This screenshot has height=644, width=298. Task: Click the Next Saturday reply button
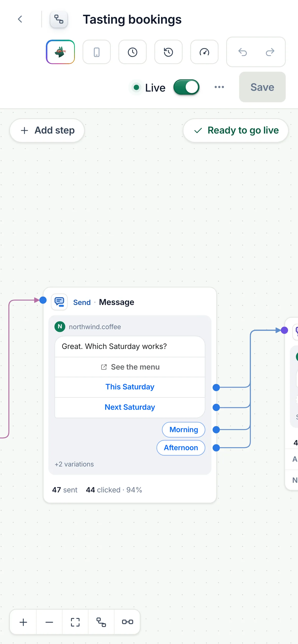point(130,407)
